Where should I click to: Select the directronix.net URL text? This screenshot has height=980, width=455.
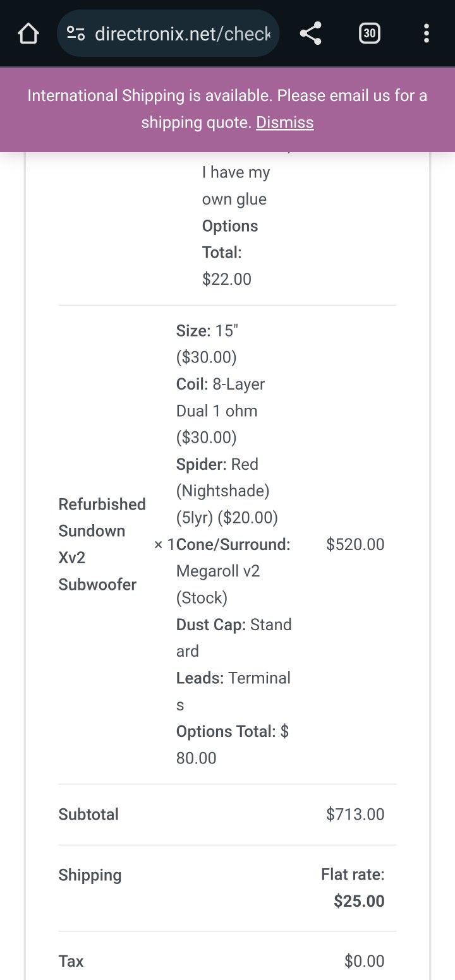183,33
